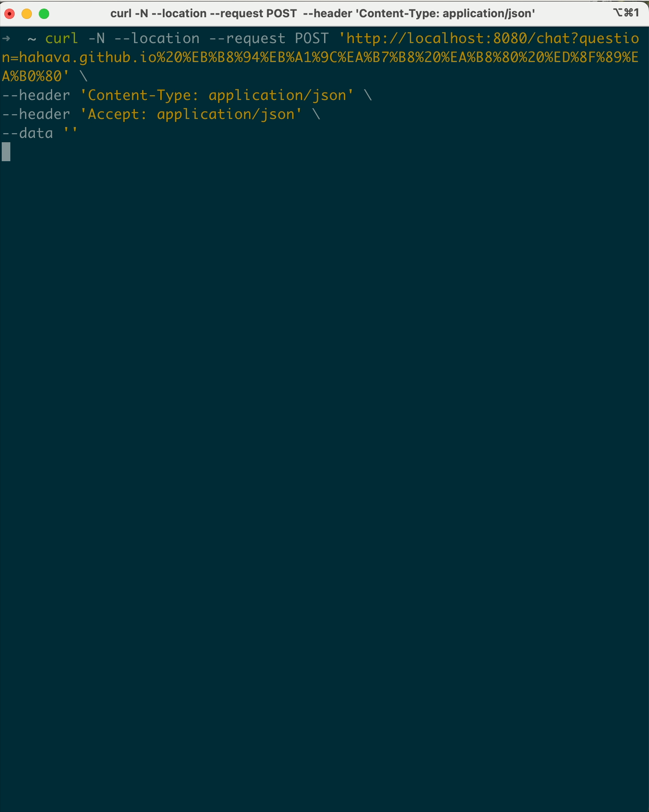Screen dimensions: 649x812
Task: Click the --location option text
Action: point(157,38)
